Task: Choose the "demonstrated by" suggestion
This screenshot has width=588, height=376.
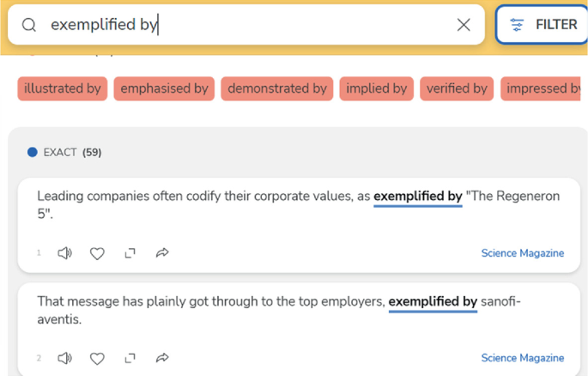Action: 277,88
